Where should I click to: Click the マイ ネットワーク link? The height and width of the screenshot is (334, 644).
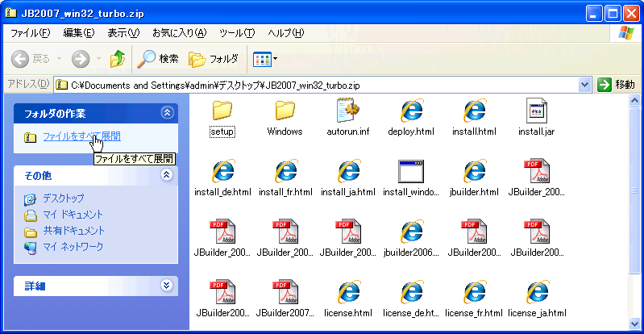click(73, 247)
